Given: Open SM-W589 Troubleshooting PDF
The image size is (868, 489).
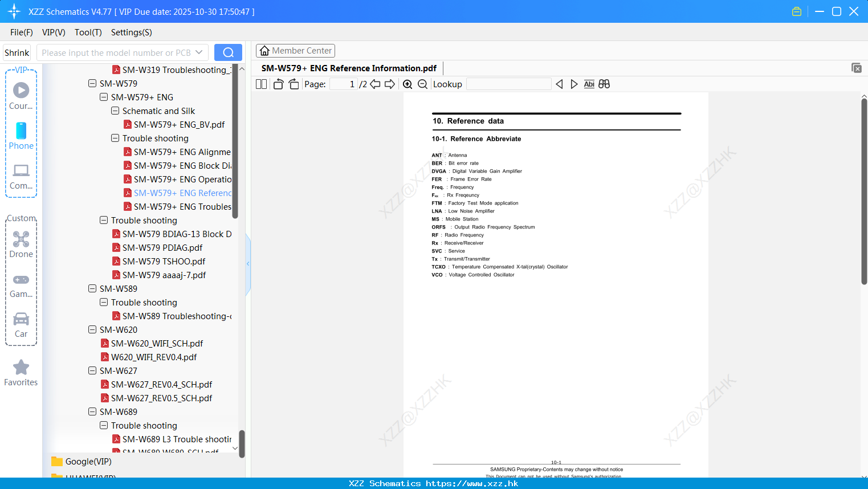Looking at the screenshot, I should coord(172,316).
